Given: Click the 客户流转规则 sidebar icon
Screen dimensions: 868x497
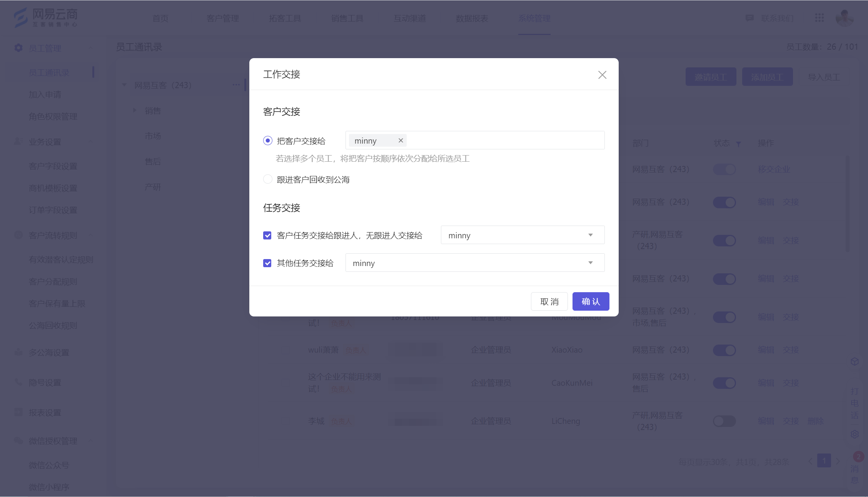Looking at the screenshot, I should click(x=18, y=235).
